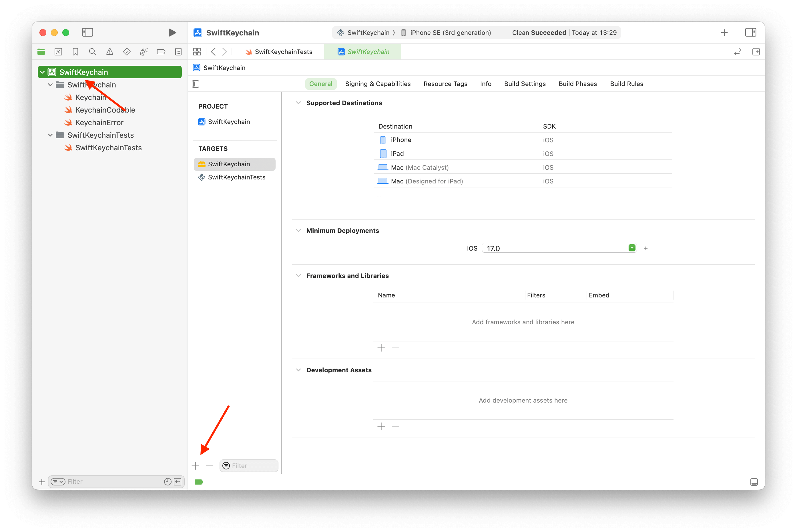797x532 pixels.
Task: Click the SwiftKeychainTests target icon
Action: (x=201, y=177)
